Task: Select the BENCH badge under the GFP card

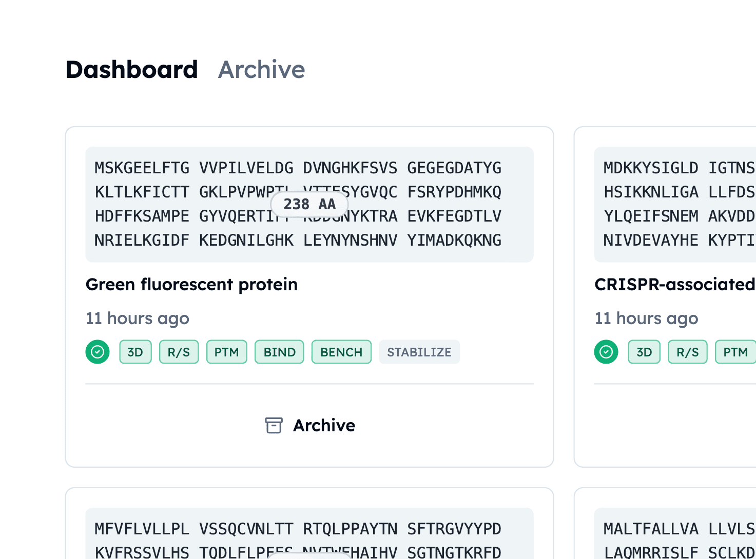Action: click(341, 352)
